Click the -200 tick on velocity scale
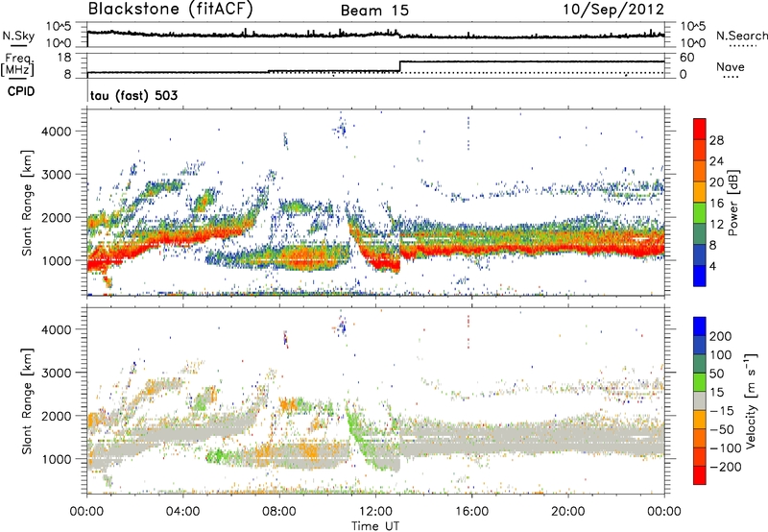This screenshot has height=532, width=768. point(724,467)
